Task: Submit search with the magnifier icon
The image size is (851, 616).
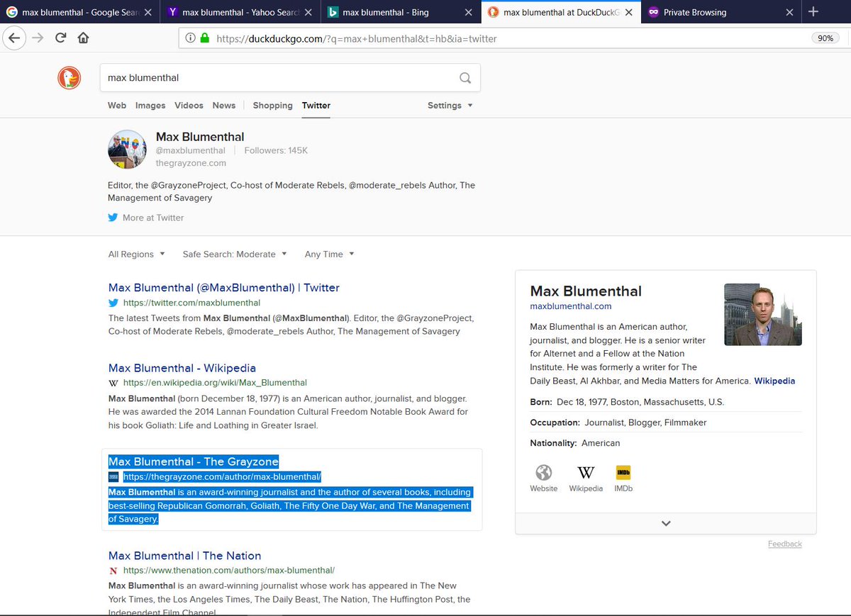Action: (x=465, y=78)
